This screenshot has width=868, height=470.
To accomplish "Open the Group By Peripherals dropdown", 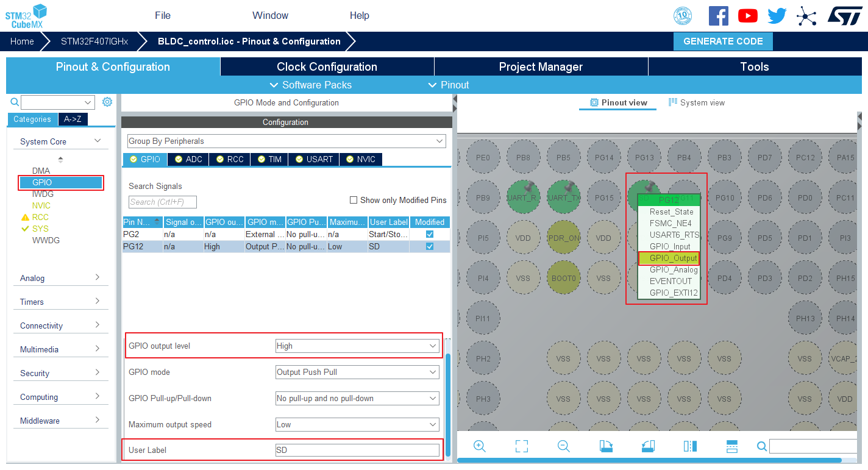I will coord(286,141).
